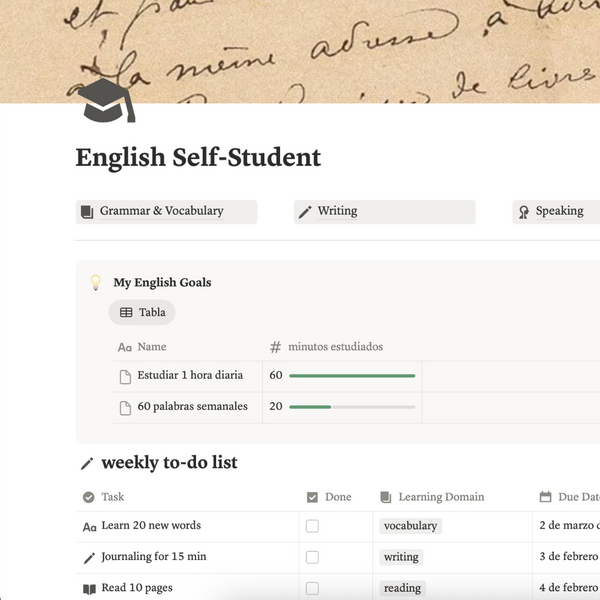
Task: Check the Done box for Learn 20 new words
Action: (312, 526)
